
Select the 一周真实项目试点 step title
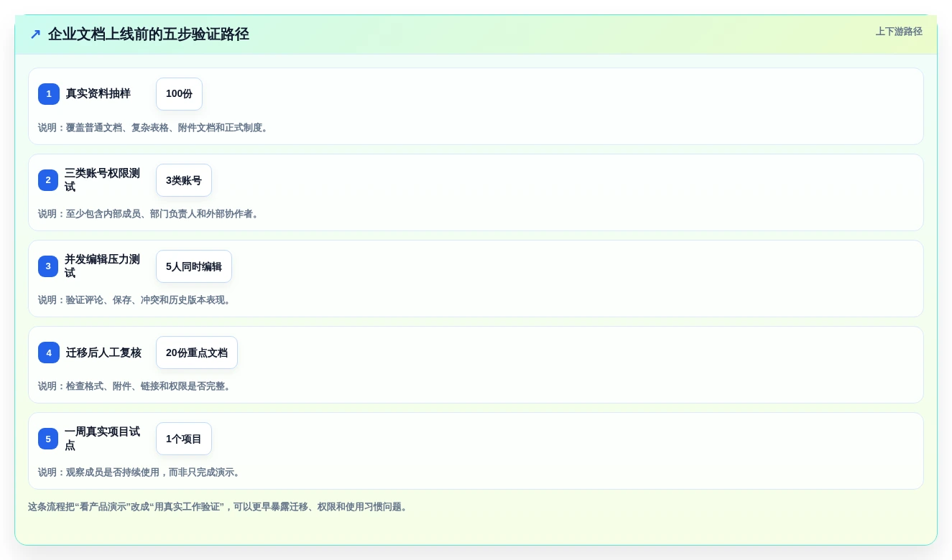(x=103, y=439)
